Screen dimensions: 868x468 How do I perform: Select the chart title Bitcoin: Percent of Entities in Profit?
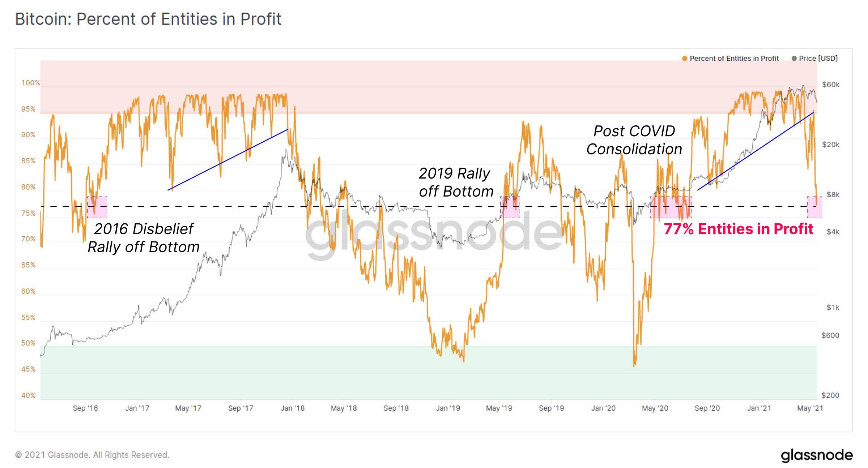pos(148,19)
